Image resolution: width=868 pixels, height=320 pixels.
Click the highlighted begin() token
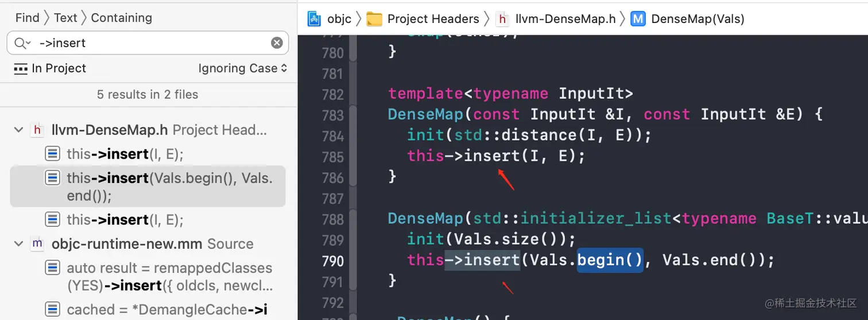click(610, 260)
